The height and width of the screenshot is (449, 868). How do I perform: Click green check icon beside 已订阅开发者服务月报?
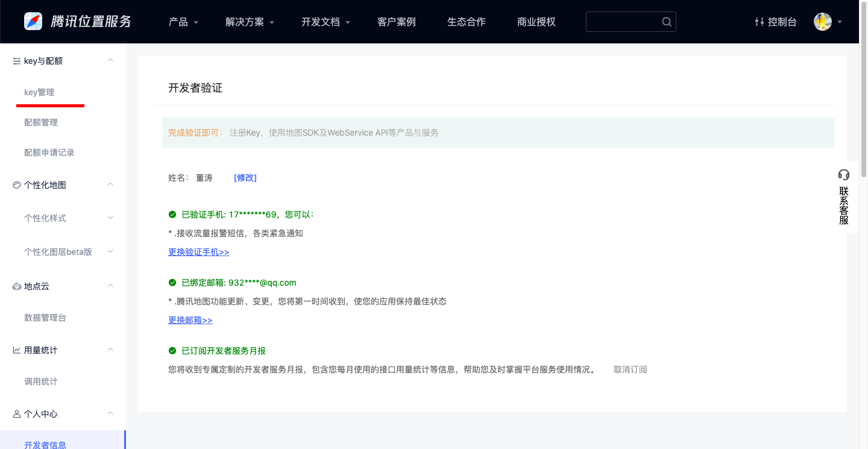point(172,351)
